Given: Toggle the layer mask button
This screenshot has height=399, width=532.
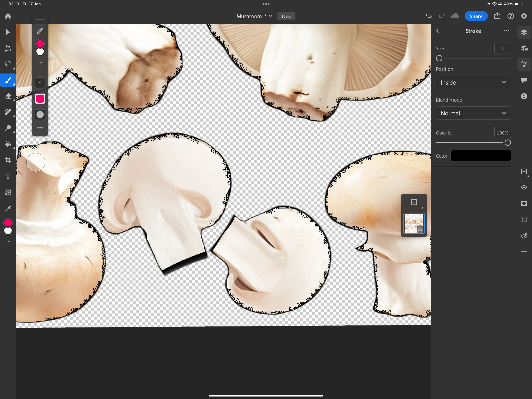Looking at the screenshot, I should 524,203.
